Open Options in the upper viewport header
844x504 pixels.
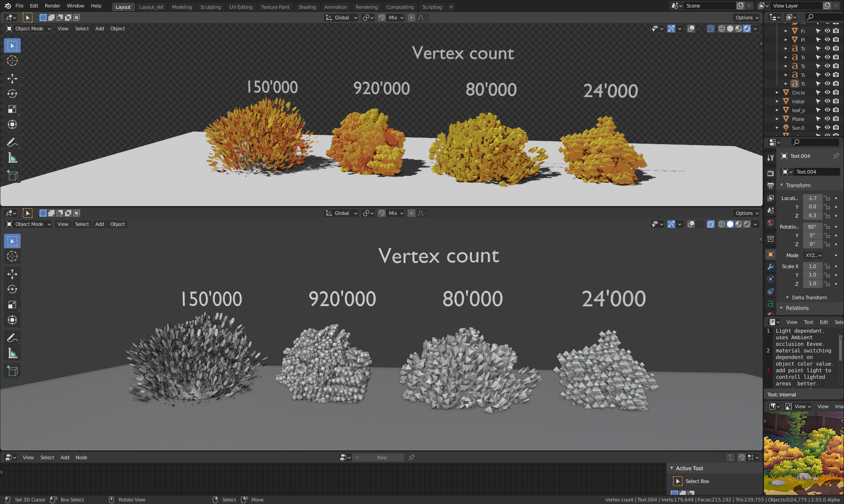tap(747, 18)
